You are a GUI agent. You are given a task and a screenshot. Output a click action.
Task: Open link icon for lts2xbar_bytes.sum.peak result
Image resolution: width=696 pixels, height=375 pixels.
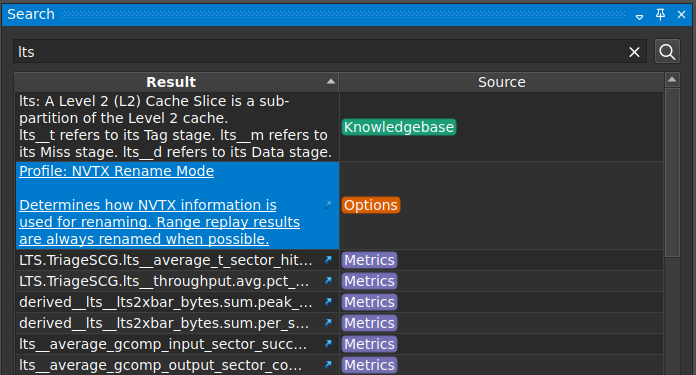328,302
